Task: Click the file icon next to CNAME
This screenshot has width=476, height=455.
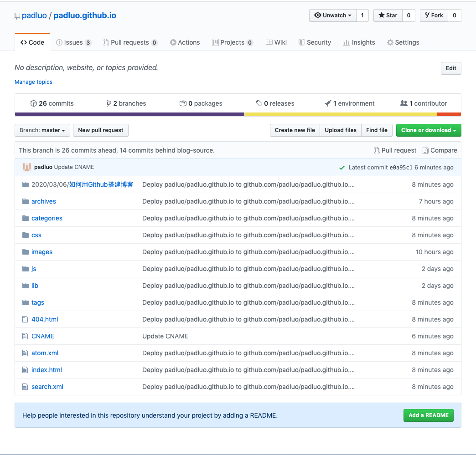Action: [25, 336]
